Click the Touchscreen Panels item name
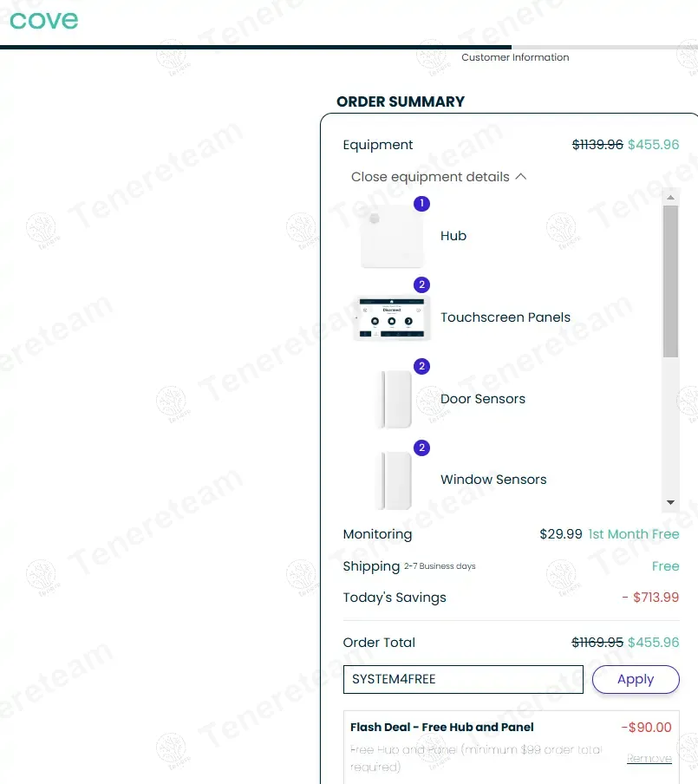Screen dimensions: 698x784 tap(506, 317)
